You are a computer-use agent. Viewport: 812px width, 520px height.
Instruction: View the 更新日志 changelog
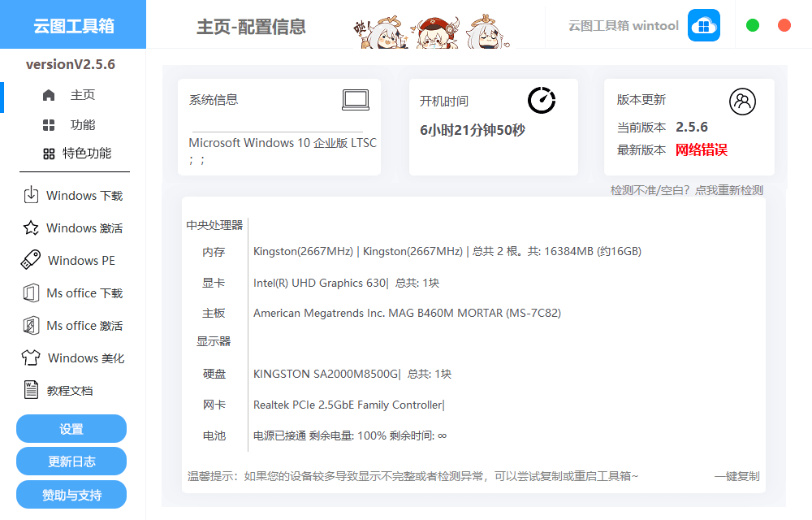[x=71, y=461]
